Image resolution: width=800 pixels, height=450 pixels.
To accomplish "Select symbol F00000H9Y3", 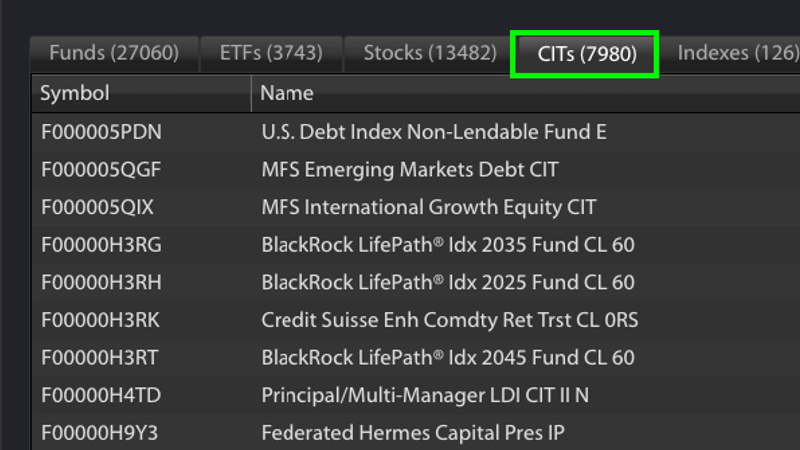I will (100, 433).
